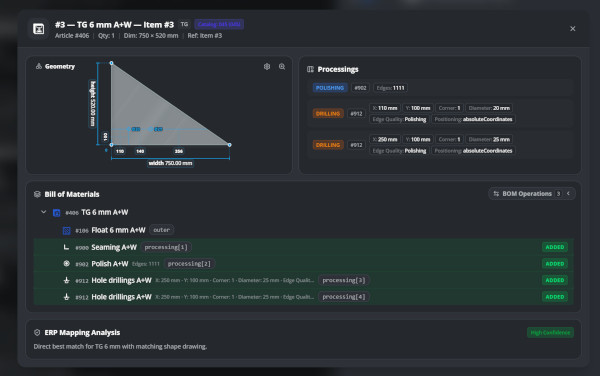
Task: Select the TG 6 mm A+W parent row
Action: (x=303, y=212)
